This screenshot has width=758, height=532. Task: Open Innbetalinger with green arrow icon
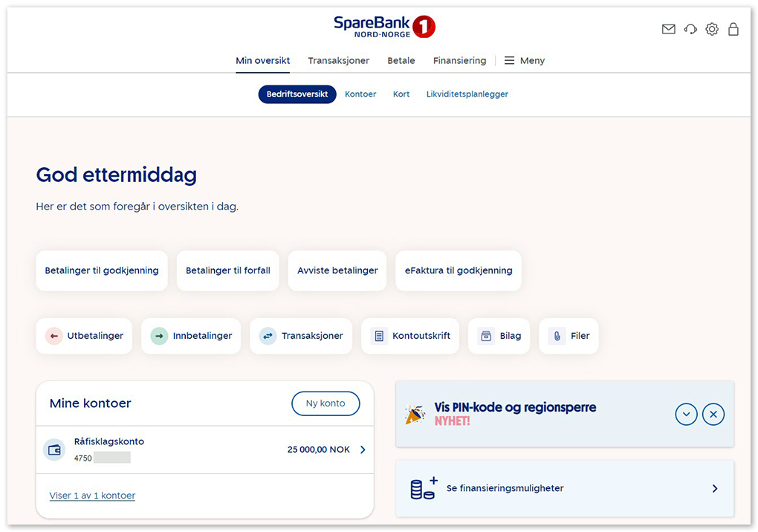(192, 336)
